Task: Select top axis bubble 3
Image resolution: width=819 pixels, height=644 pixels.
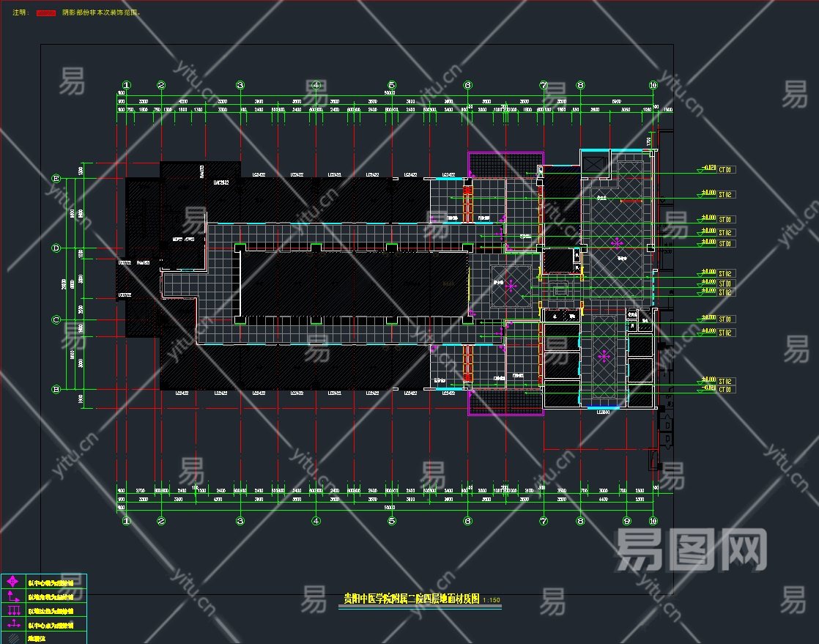Action: tap(240, 84)
